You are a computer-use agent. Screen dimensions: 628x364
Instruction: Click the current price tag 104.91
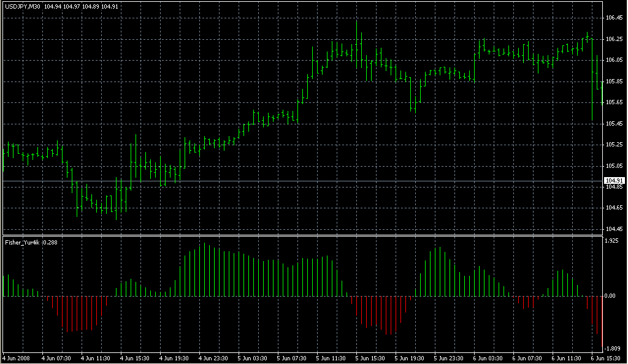615,181
